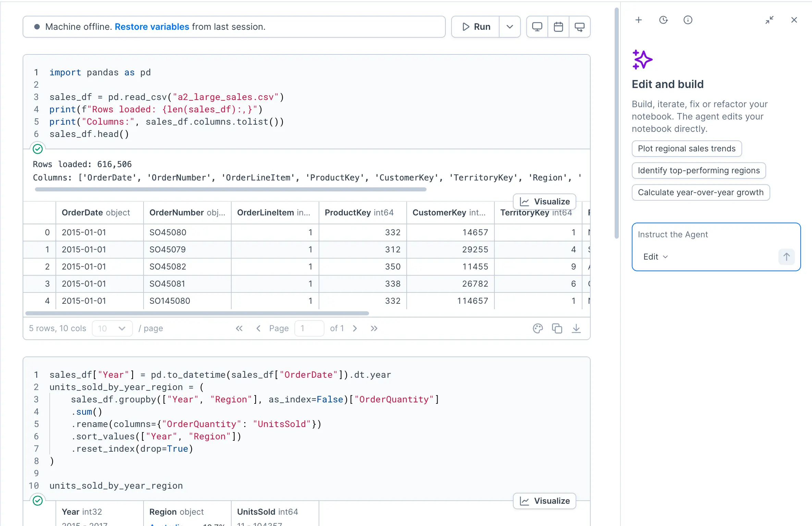
Task: Collapse the agent panel with shrink arrows icon
Action: point(770,20)
